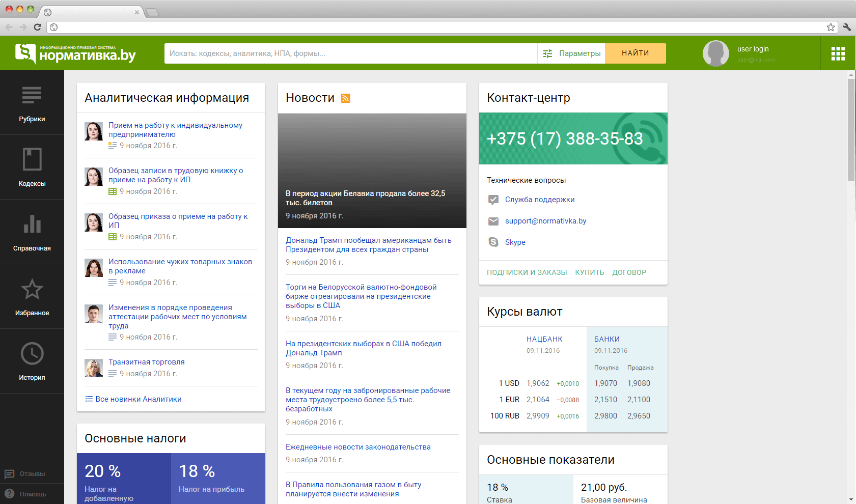Screen dimensions: 856x504
Task: Open the Belavia news thumbnail
Action: click(x=372, y=170)
